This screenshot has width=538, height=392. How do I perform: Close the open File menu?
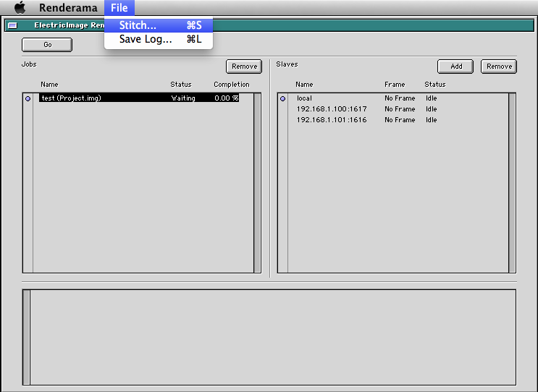[119, 8]
